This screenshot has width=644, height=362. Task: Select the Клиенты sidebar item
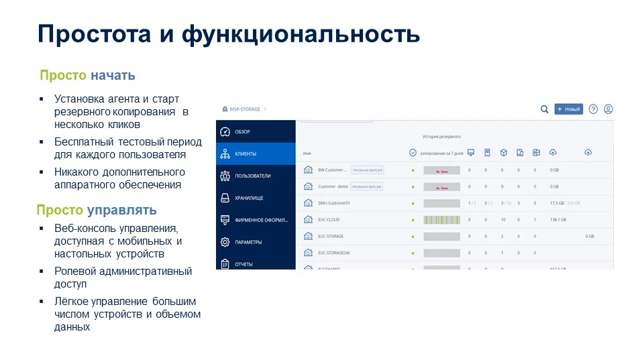point(256,154)
